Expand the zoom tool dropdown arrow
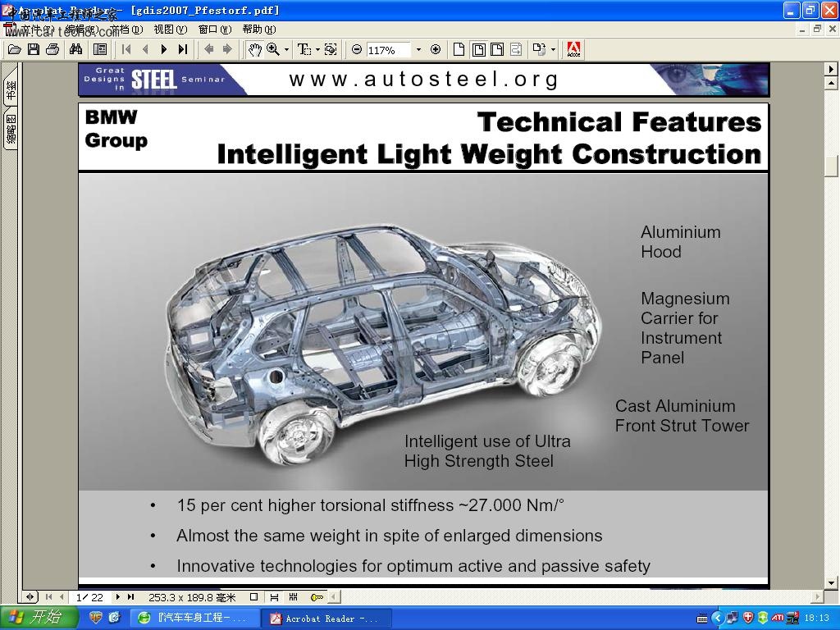This screenshot has height=630, width=840. point(286,50)
